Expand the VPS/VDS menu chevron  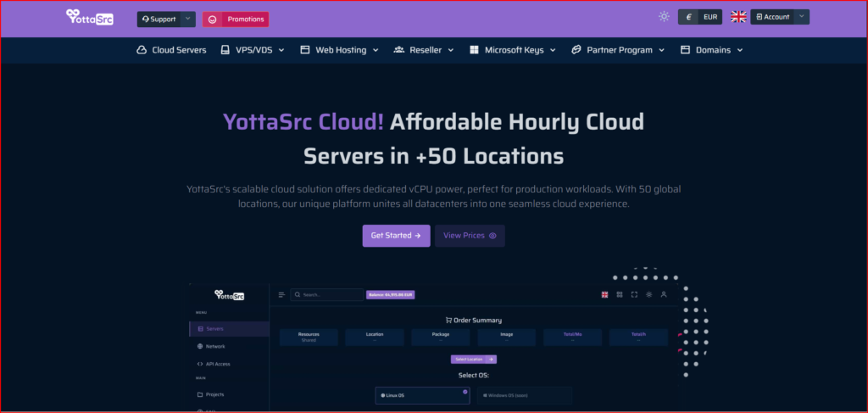(x=281, y=50)
